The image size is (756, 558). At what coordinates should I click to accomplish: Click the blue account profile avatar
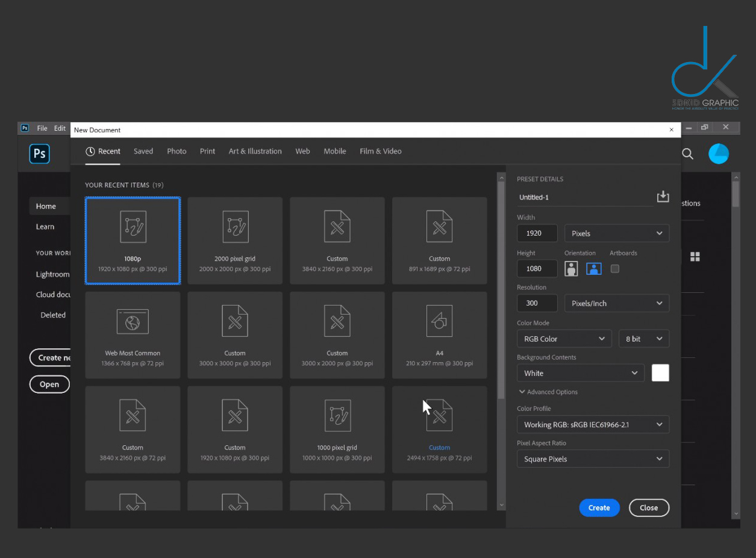point(719,154)
